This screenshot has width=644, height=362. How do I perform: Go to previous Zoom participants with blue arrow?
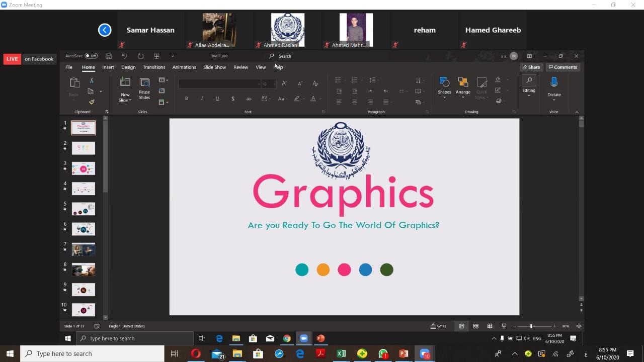point(105,30)
